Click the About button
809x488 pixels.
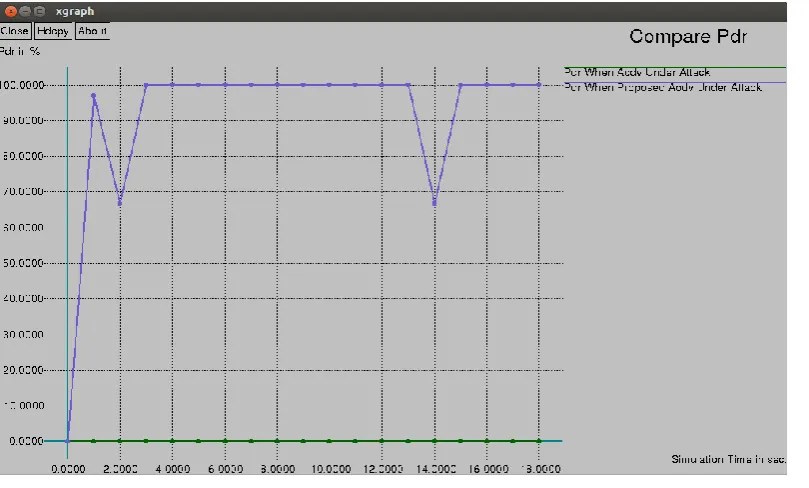[92, 31]
